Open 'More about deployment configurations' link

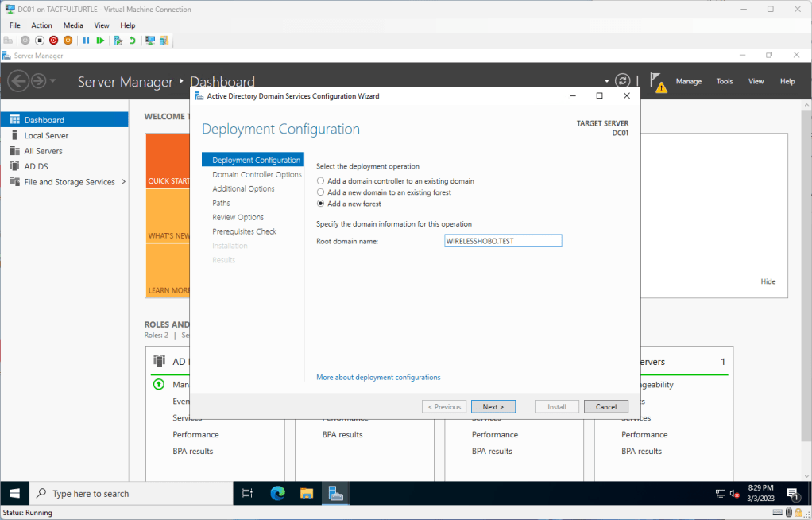(378, 378)
